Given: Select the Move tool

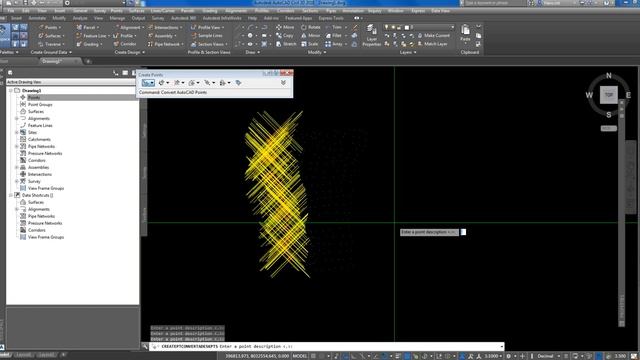Looking at the screenshot, I should click(285, 27).
